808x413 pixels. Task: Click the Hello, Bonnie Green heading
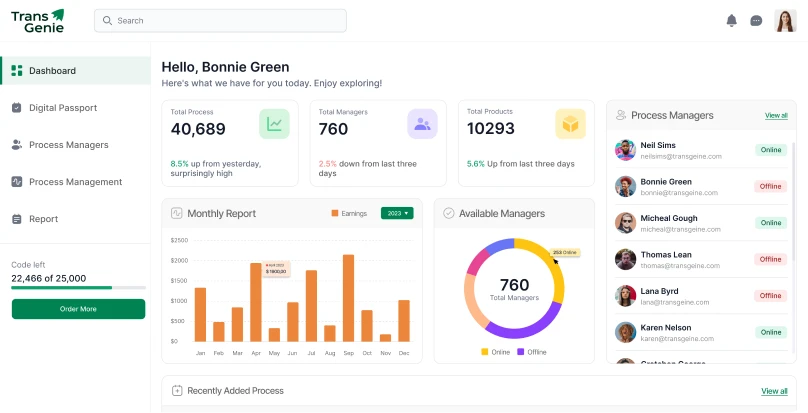tap(225, 67)
